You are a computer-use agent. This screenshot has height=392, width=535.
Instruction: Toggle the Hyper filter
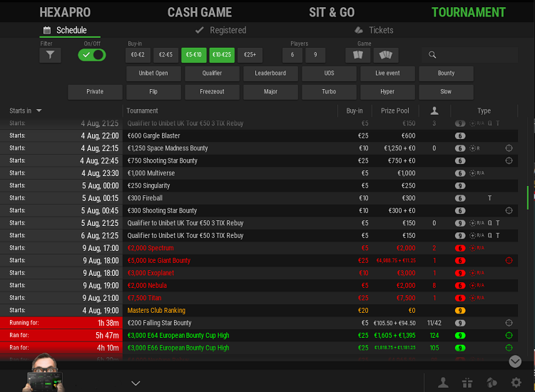point(387,92)
